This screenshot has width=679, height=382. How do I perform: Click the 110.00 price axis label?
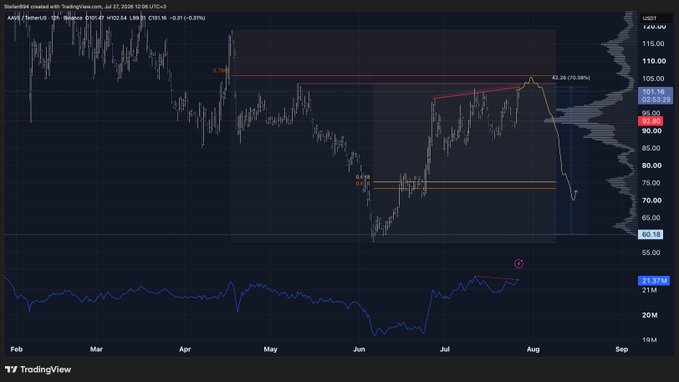click(x=654, y=61)
